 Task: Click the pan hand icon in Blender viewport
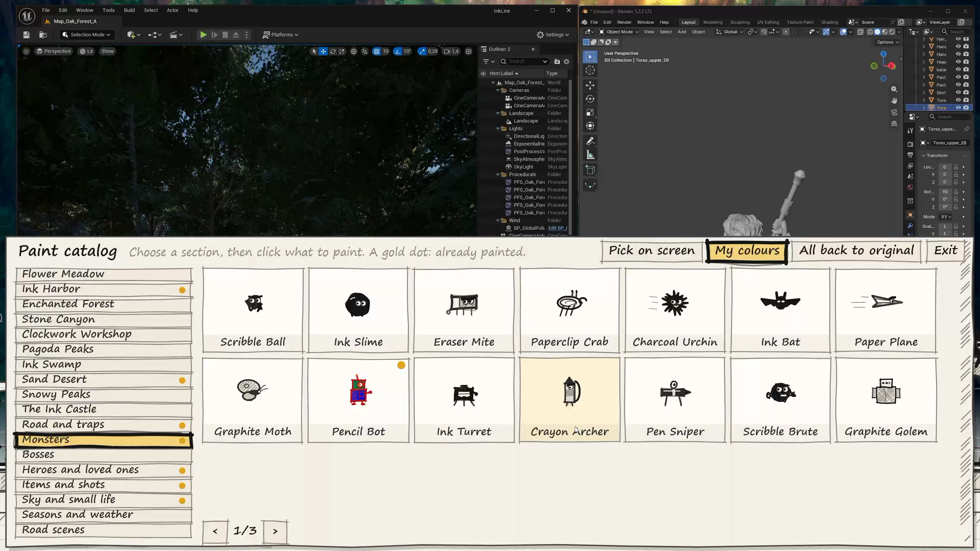894,100
